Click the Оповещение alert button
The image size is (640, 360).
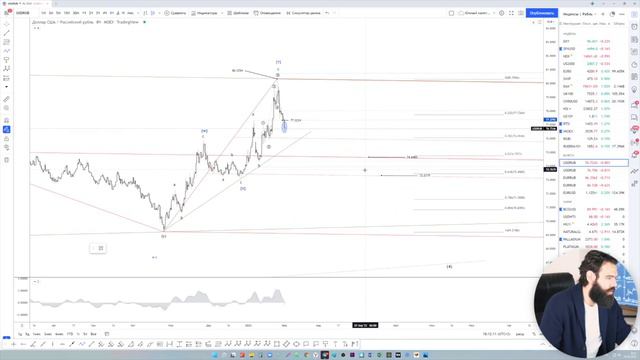pyautogui.click(x=267, y=13)
